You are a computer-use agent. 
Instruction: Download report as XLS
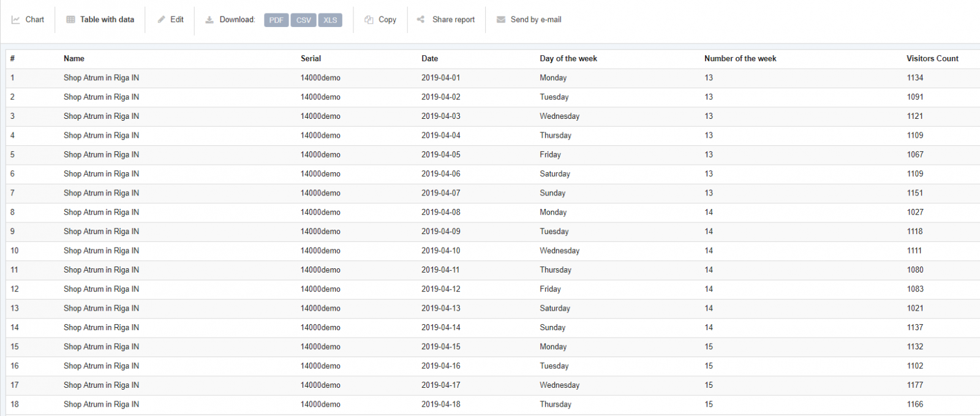(330, 20)
